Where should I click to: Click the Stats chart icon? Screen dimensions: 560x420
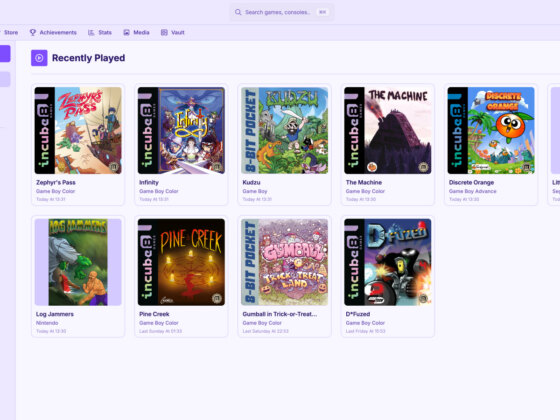[x=91, y=32]
